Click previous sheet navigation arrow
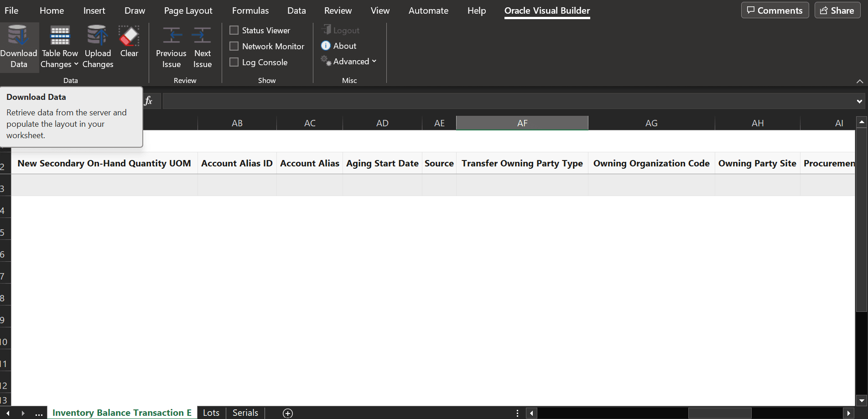Image resolution: width=868 pixels, height=419 pixels. point(8,413)
